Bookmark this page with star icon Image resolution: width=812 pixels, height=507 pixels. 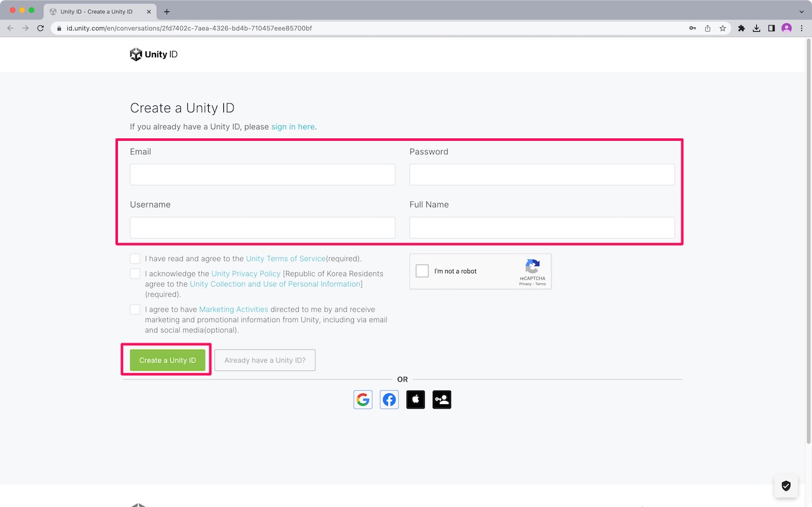click(723, 29)
